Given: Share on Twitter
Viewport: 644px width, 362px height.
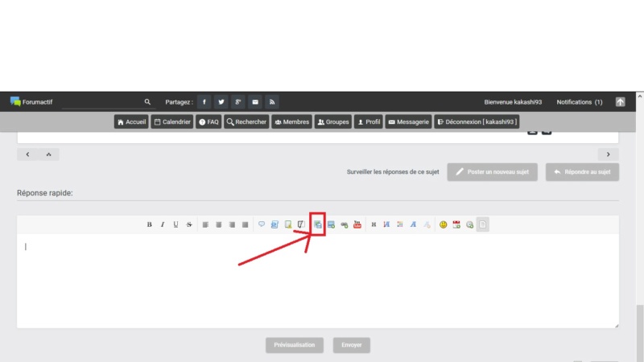Looking at the screenshot, I should pyautogui.click(x=221, y=102).
